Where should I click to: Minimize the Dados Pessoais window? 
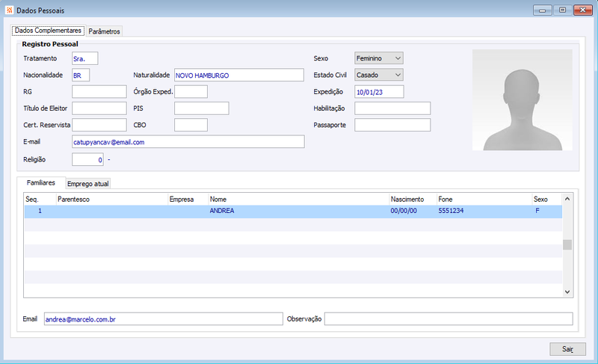(543, 10)
